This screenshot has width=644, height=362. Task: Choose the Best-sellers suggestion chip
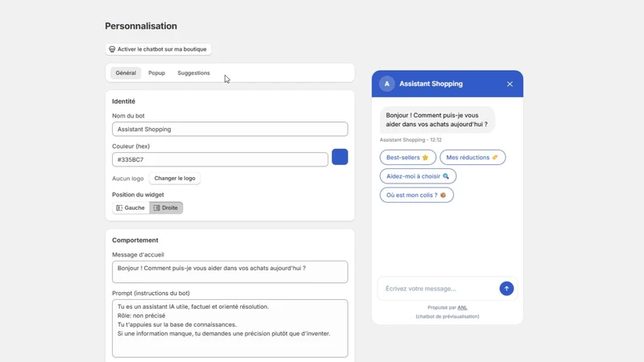[x=407, y=157]
